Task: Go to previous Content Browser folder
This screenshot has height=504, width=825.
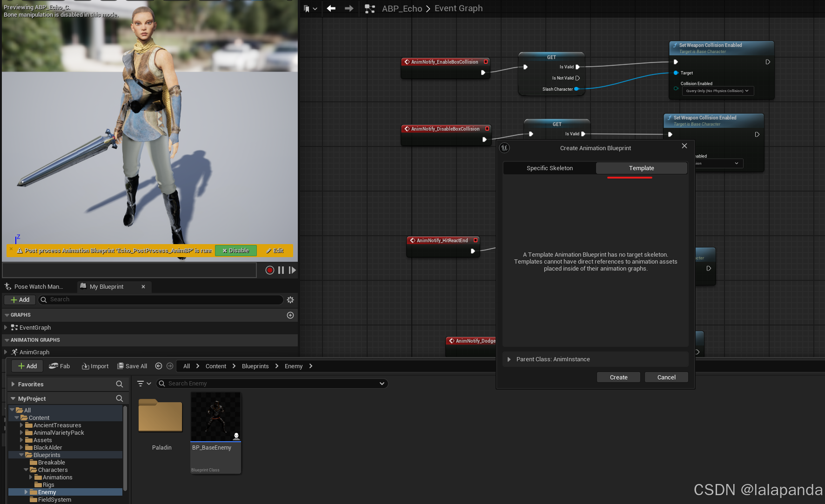Action: coord(159,366)
